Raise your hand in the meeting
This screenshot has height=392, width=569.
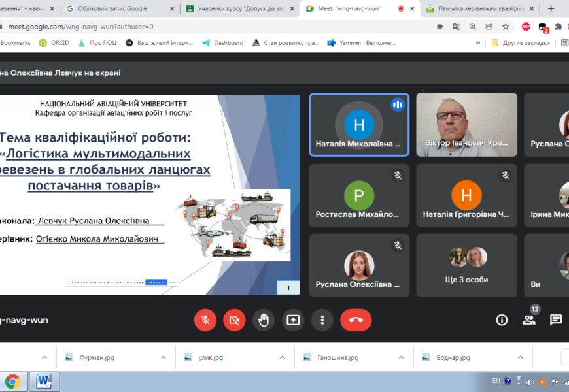[x=264, y=320]
